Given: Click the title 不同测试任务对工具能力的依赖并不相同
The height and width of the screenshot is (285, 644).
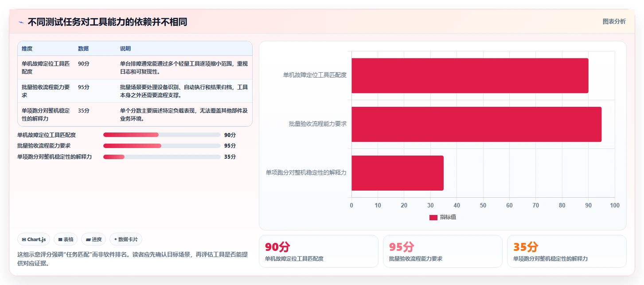Looking at the screenshot, I should point(107,22).
